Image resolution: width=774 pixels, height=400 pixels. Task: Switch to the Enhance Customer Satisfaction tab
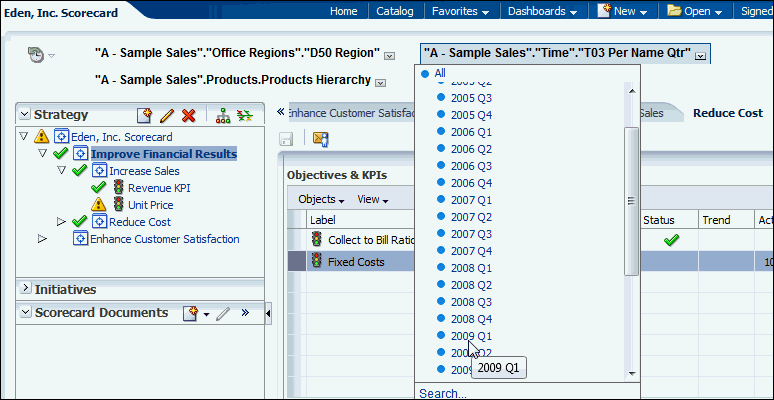click(352, 113)
